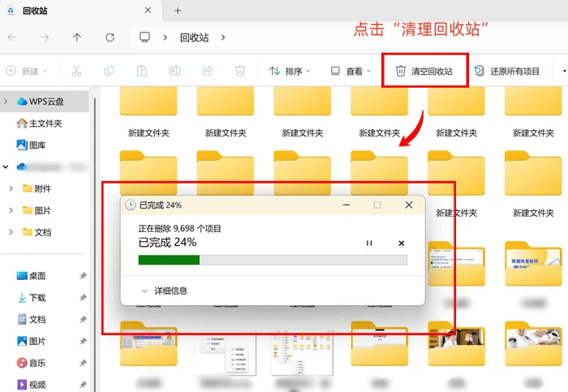The width and height of the screenshot is (568, 392).
Task: Open a new tab with plus
Action: click(178, 11)
